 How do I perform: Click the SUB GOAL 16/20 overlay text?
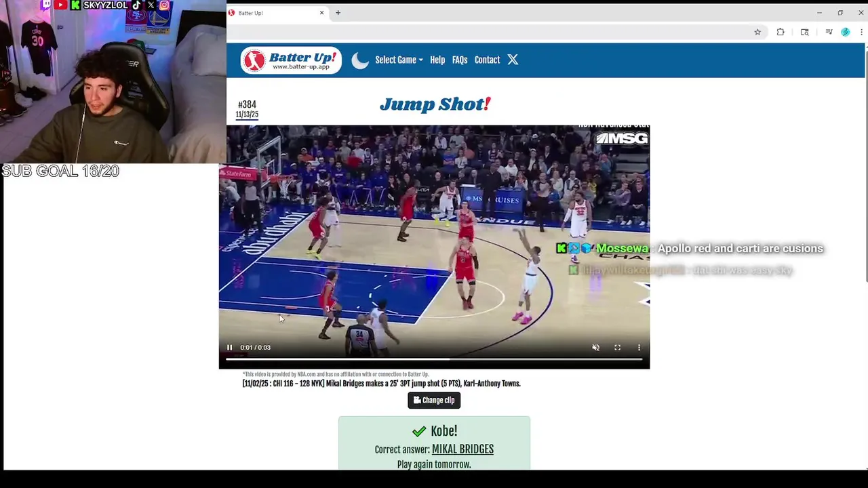(60, 171)
